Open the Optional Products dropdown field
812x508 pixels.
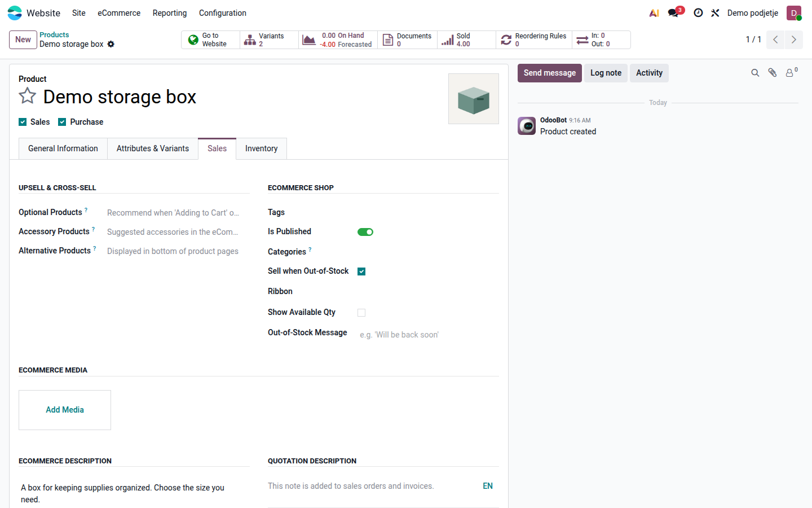(x=178, y=213)
